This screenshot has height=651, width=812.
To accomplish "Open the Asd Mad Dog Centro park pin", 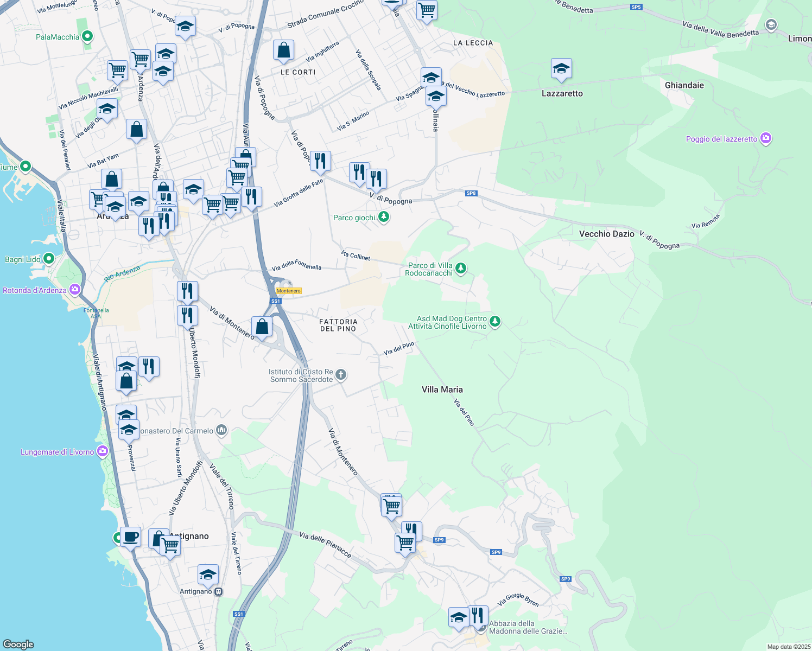I will click(494, 322).
